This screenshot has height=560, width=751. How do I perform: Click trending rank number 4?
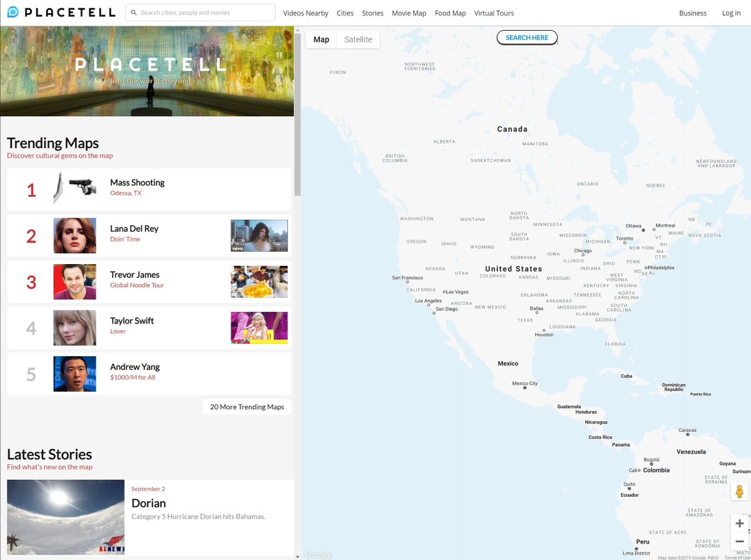coord(31,328)
